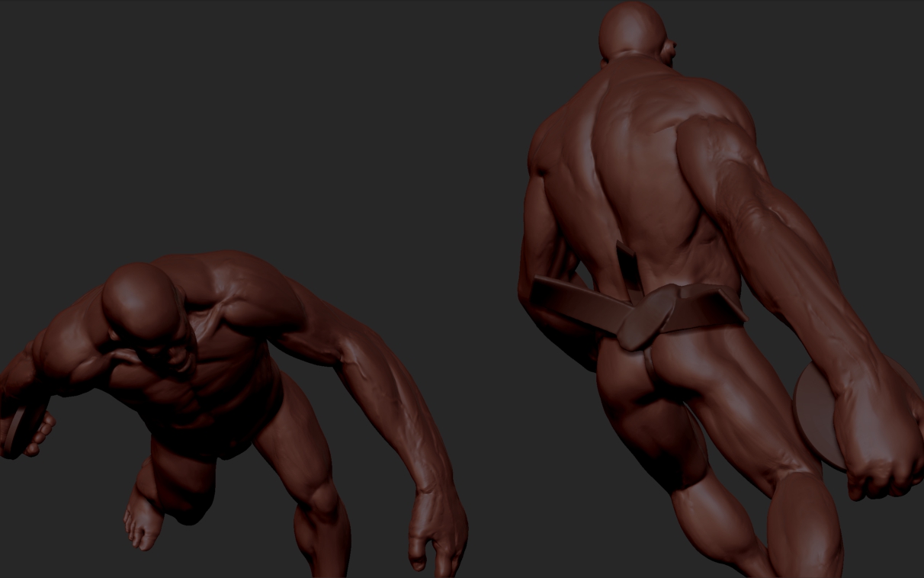Select the left figure's front knee

point(322,503)
